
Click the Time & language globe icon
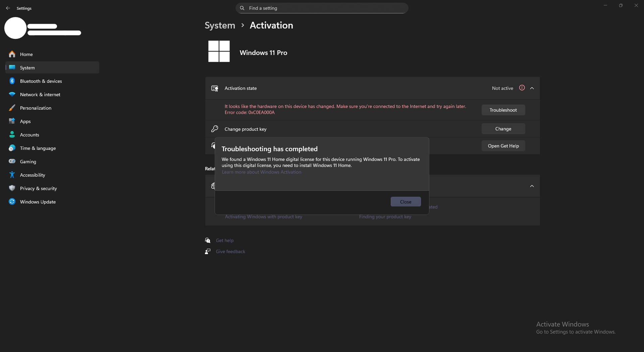(x=12, y=148)
